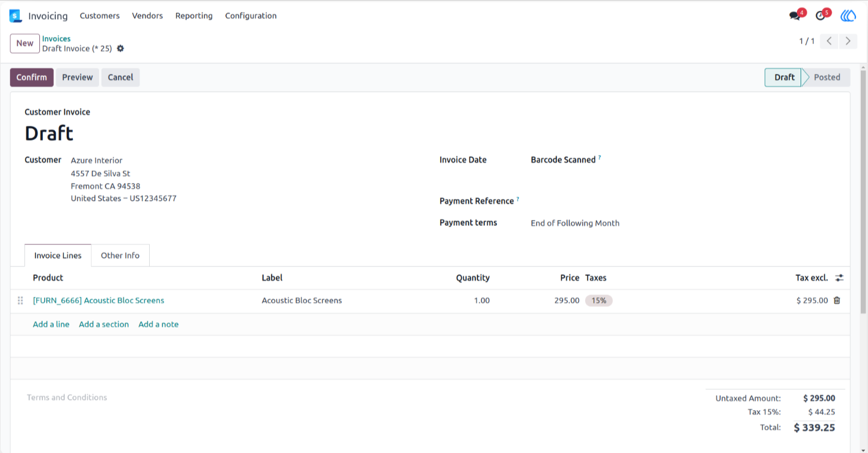This screenshot has height=453, width=868.
Task: Switch to the Other Info tab
Action: pos(120,255)
